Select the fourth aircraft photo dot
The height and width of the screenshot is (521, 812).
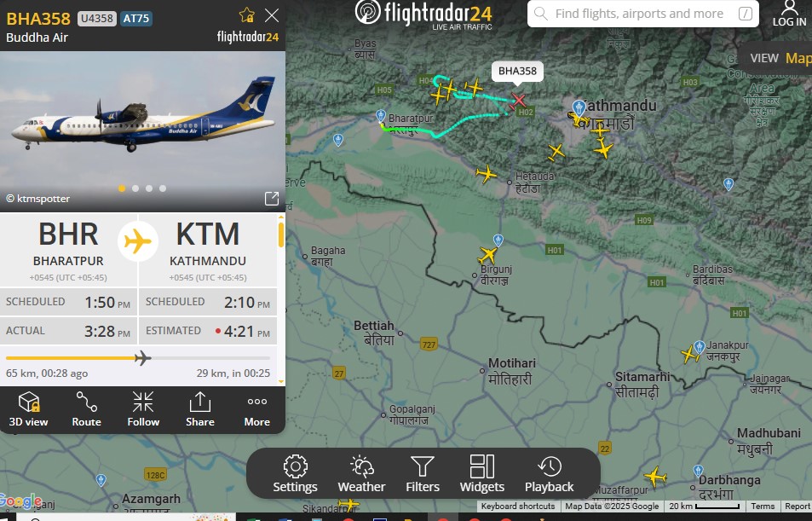tap(163, 188)
